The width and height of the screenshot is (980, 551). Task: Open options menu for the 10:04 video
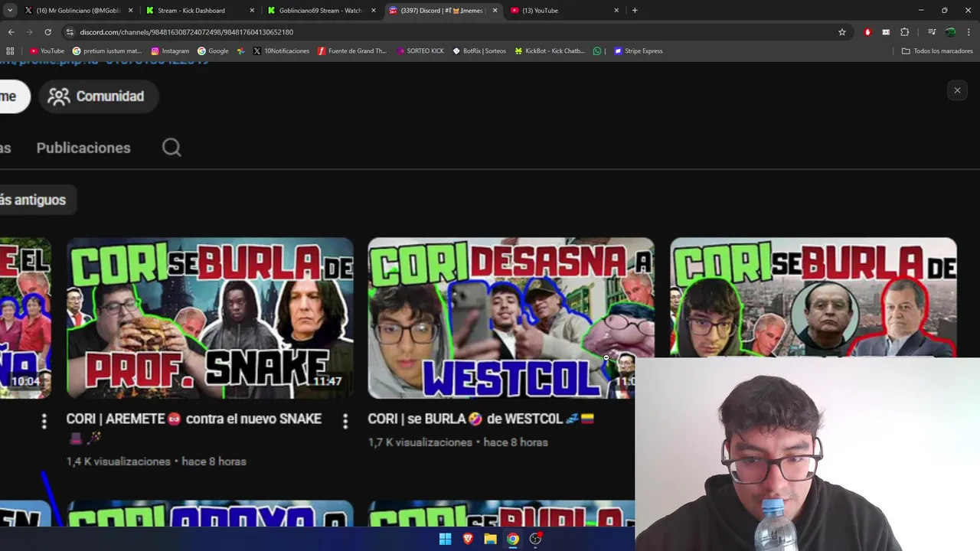[44, 421]
